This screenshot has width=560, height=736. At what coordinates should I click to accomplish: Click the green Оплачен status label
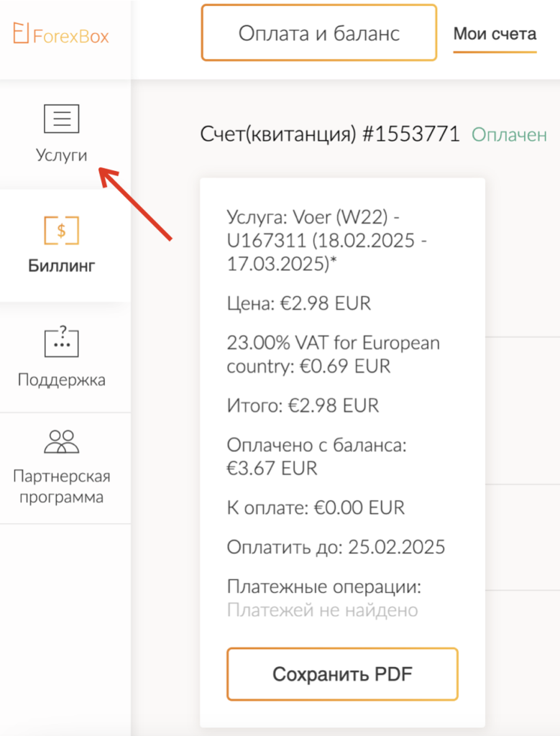point(509,134)
